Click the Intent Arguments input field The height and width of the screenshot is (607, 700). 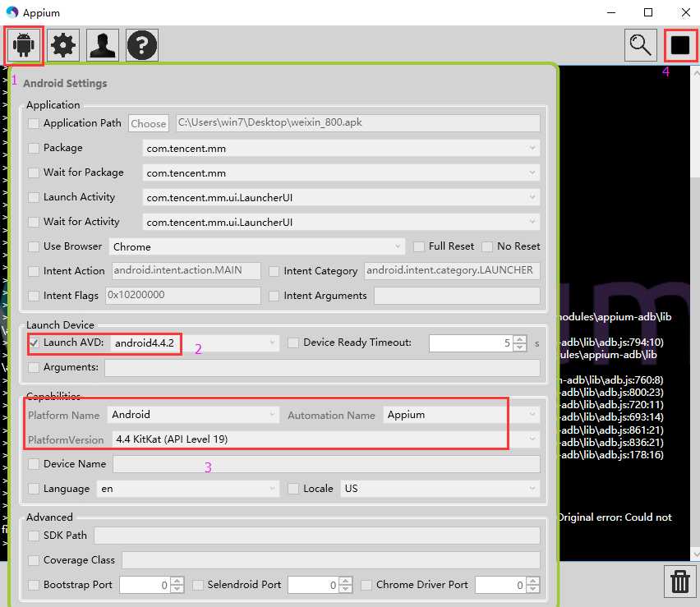pos(457,296)
